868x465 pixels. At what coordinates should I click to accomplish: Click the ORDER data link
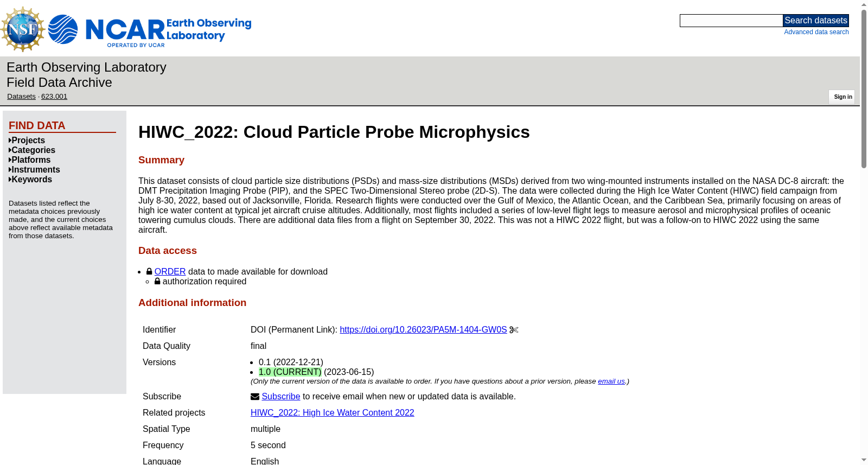click(x=170, y=272)
